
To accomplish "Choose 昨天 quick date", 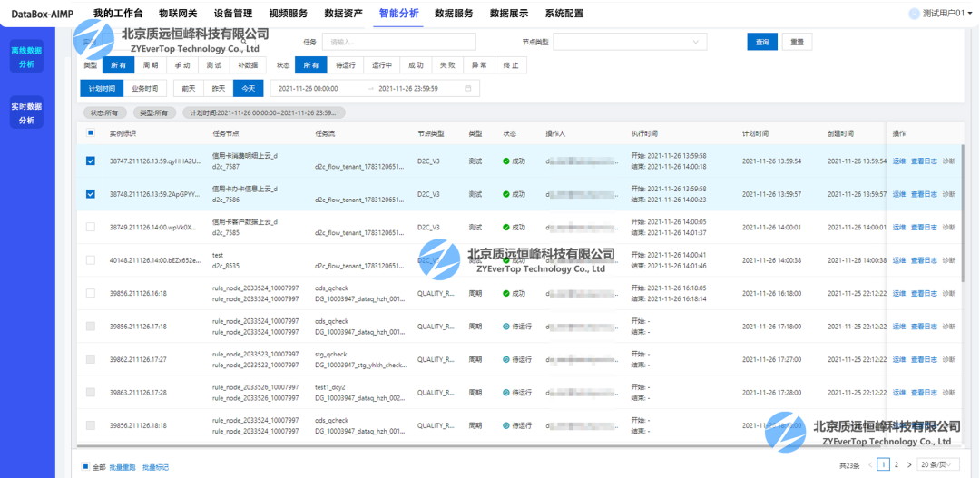I will pyautogui.click(x=219, y=89).
